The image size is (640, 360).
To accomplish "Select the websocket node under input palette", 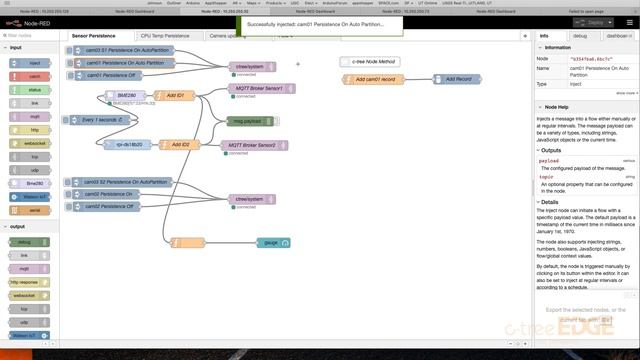I will [30, 143].
